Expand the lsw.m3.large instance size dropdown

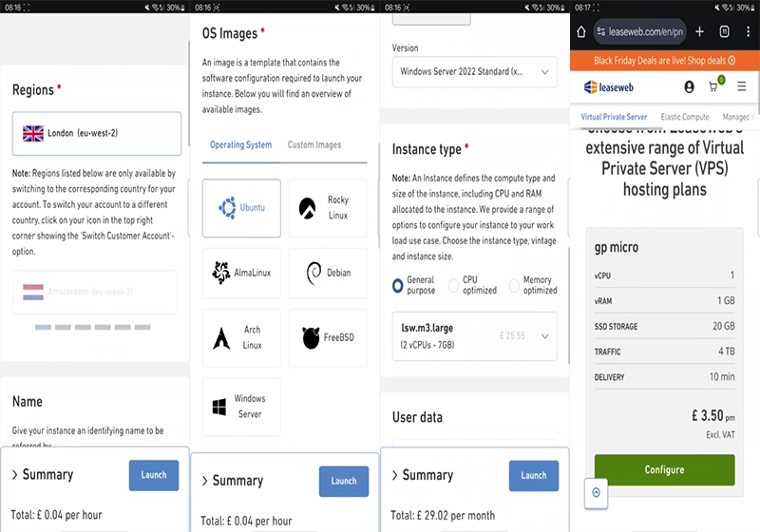pos(474,336)
